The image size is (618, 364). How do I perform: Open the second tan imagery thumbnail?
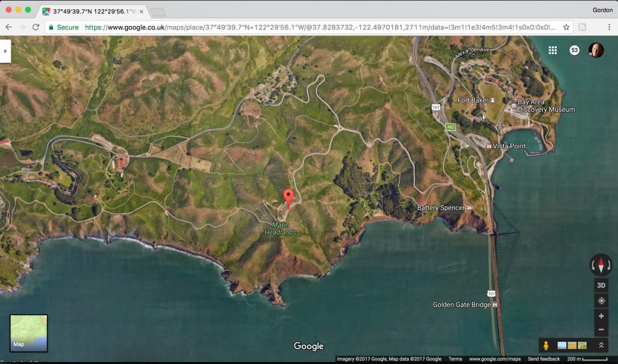point(572,346)
